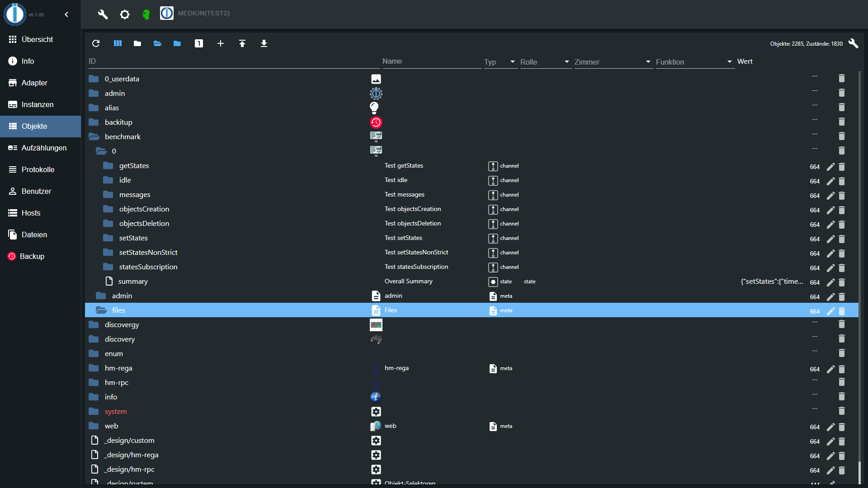This screenshot has height=488, width=868.
Task: Edit the Overall Summary state with pencil icon
Action: point(831,282)
